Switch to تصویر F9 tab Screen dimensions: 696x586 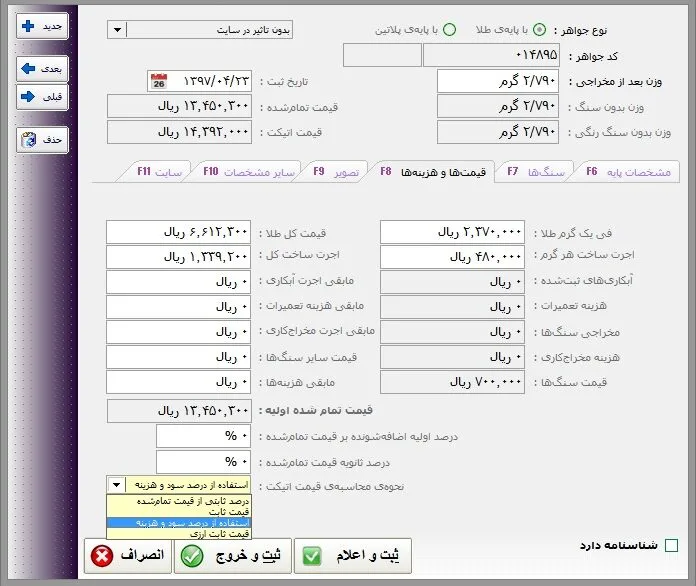335,172
